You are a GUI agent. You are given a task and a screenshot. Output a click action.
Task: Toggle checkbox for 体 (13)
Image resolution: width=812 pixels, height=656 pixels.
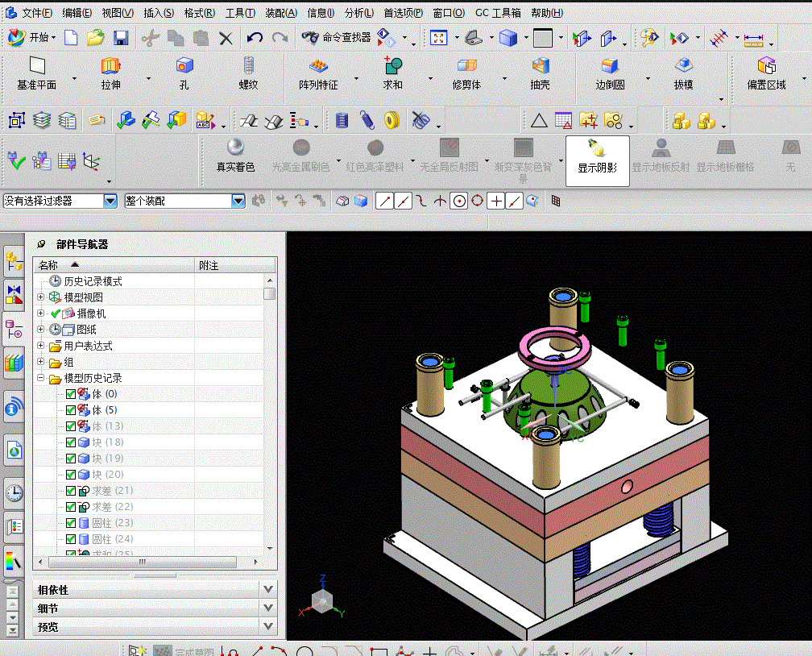71,426
